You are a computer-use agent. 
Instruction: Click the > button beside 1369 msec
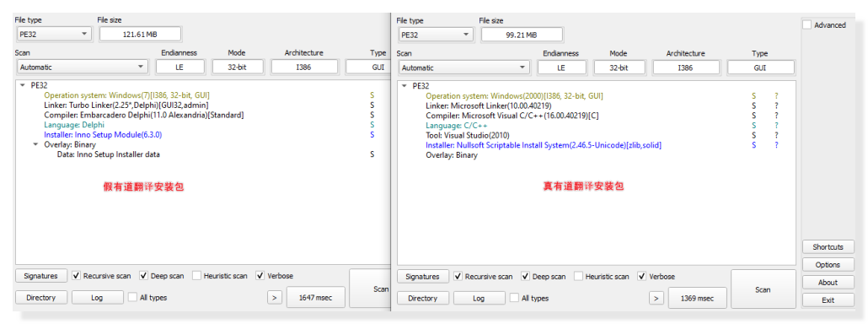(x=656, y=298)
